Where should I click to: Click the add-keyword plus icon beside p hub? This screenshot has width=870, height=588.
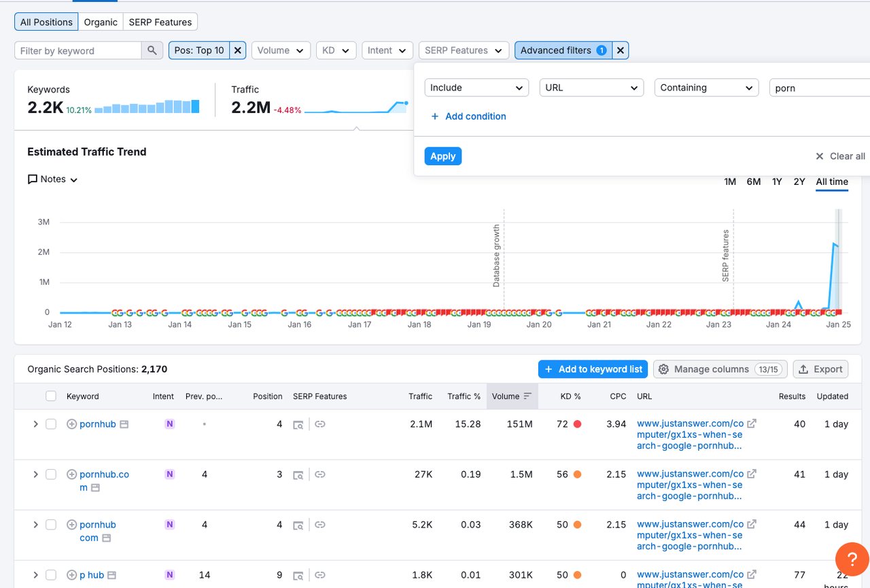71,575
